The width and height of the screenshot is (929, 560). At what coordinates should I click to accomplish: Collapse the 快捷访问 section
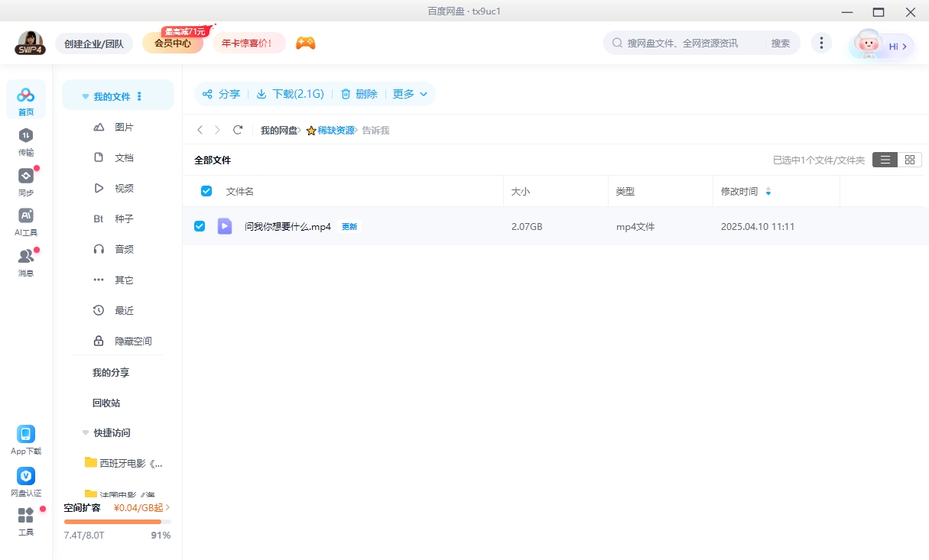(85, 432)
